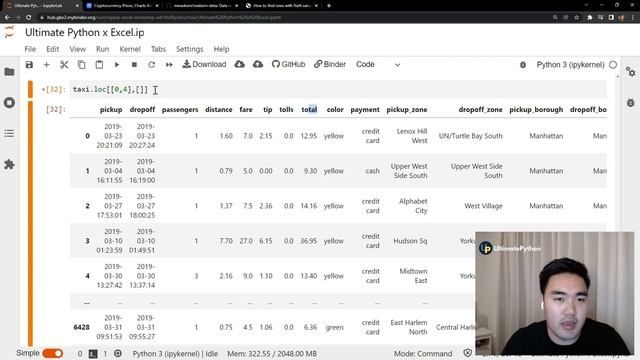Open the Edit menu

[53, 49]
